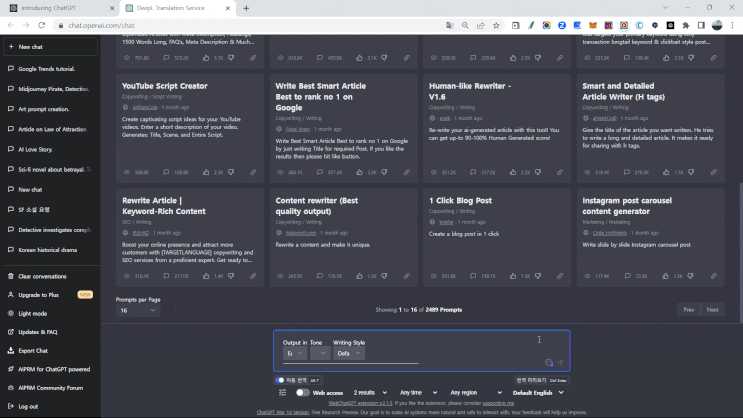The width and height of the screenshot is (743, 418).
Task: Open the Midjourney Pirate, Detective conversation
Action: pyautogui.click(x=50, y=89)
